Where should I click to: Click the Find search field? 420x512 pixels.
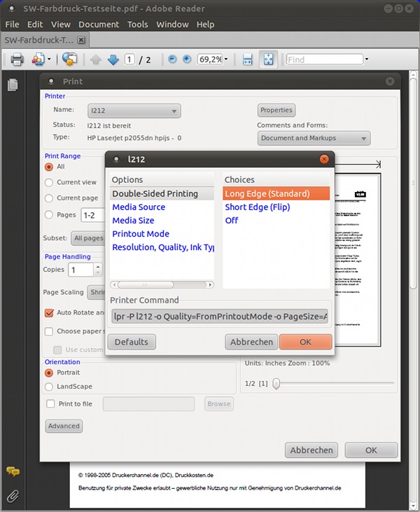325,60
